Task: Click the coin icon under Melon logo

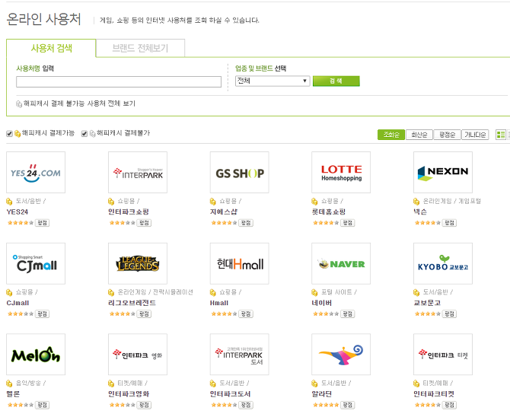Action: 9,383
